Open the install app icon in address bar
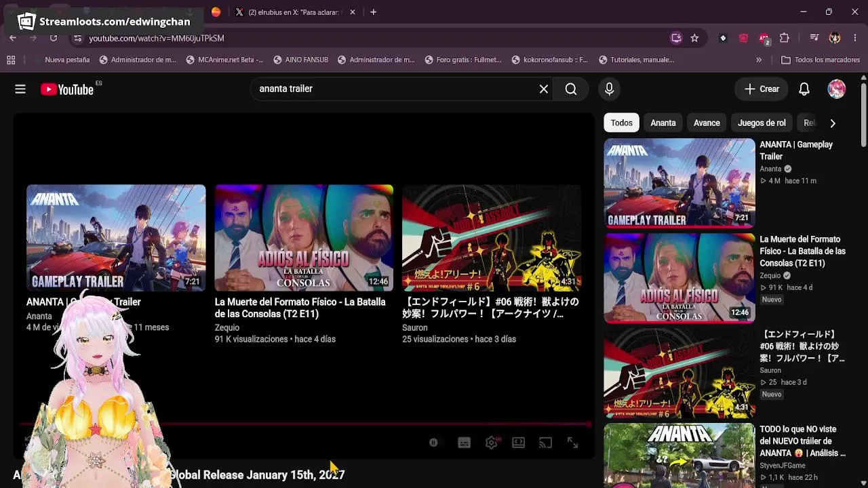The height and width of the screenshot is (488, 868). pyautogui.click(x=676, y=38)
